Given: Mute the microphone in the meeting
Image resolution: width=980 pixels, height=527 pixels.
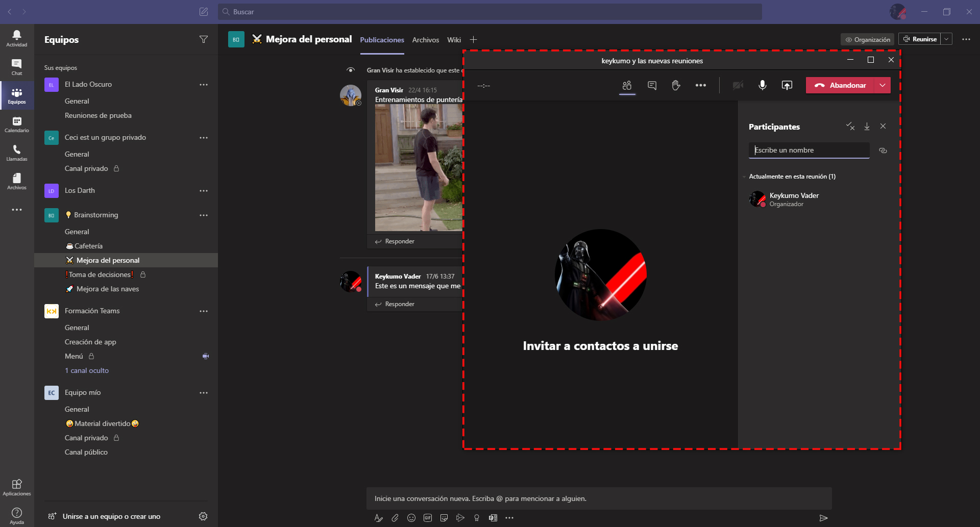Looking at the screenshot, I should [x=763, y=85].
